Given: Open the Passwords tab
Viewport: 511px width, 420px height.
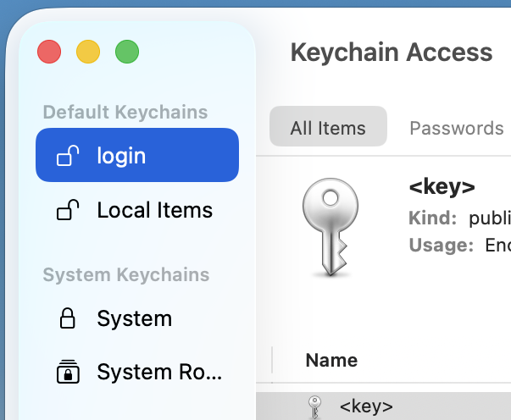Looking at the screenshot, I should click(x=456, y=128).
